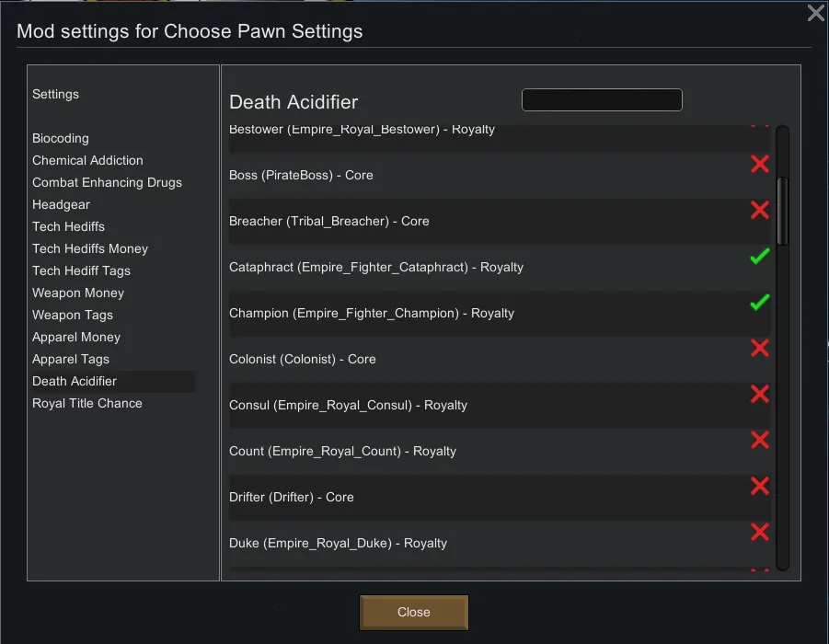Enable Death Acidifier for Colonist

click(x=759, y=349)
